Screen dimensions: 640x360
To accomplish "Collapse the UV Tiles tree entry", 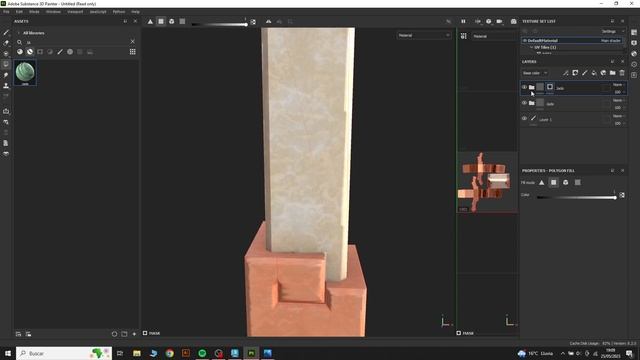I will (531, 47).
